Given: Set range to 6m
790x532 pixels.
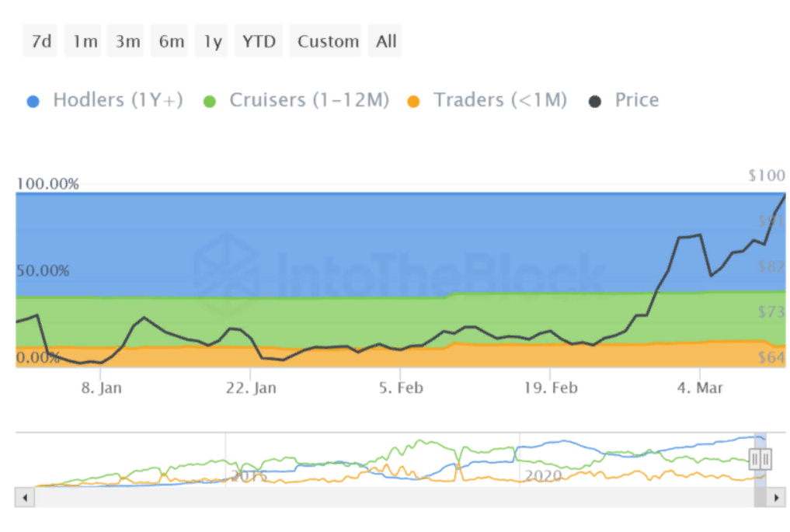Looking at the screenshot, I should (x=171, y=41).
